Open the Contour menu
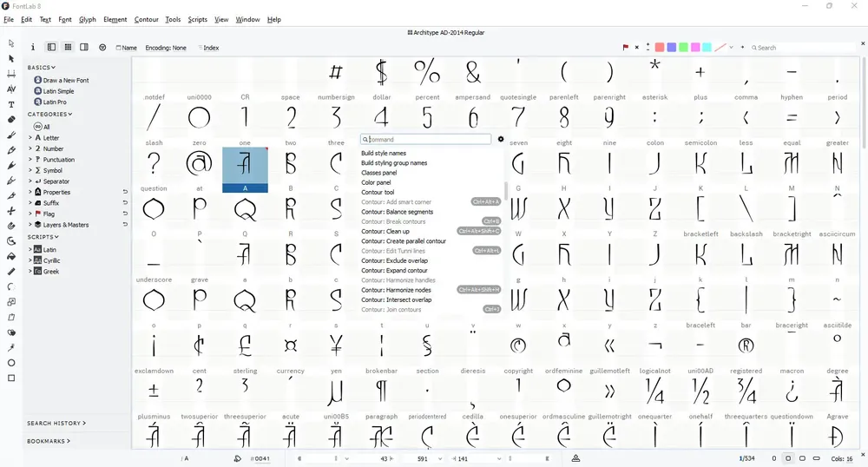 (146, 19)
